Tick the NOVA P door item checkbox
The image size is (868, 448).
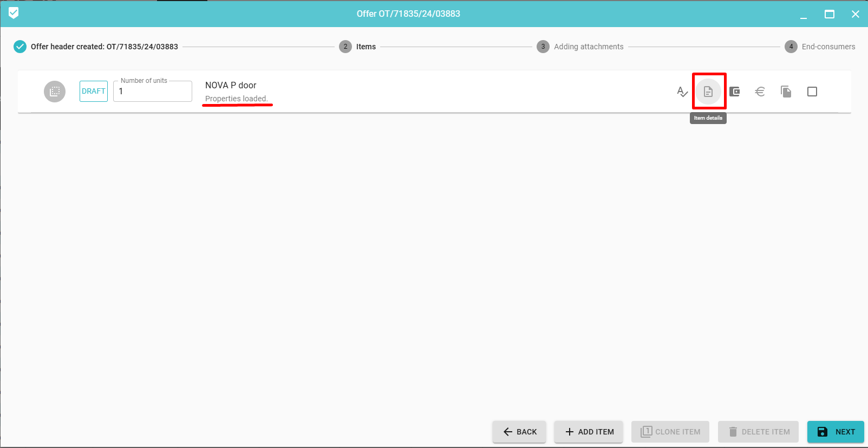point(812,92)
